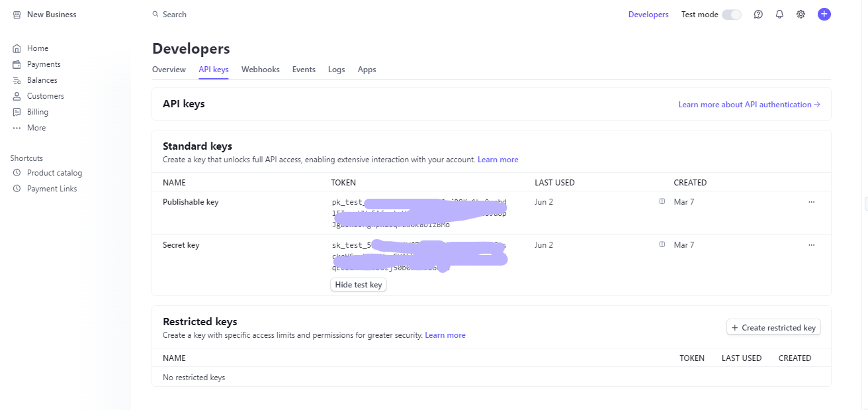
Task: Go to Home in sidebar
Action: (x=38, y=48)
